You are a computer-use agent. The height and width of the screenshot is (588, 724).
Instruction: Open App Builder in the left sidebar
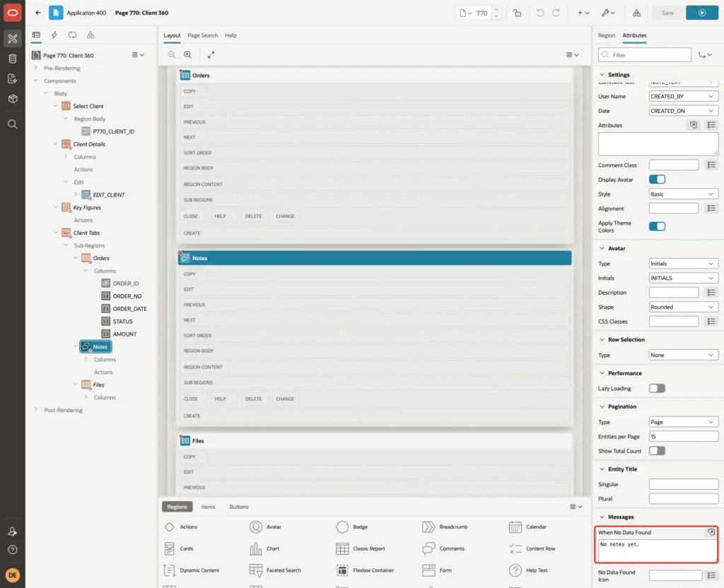coord(13,39)
